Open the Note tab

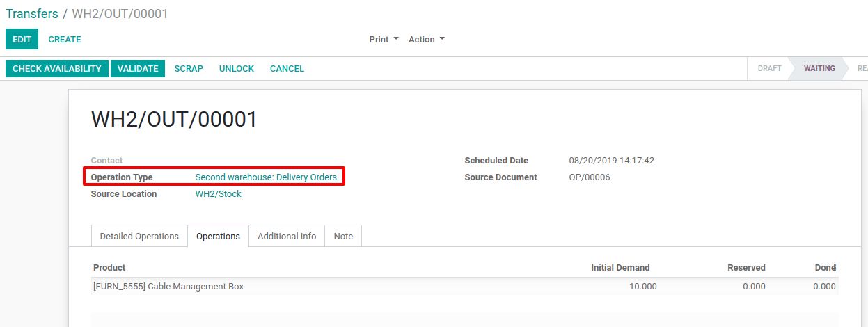pyautogui.click(x=343, y=237)
